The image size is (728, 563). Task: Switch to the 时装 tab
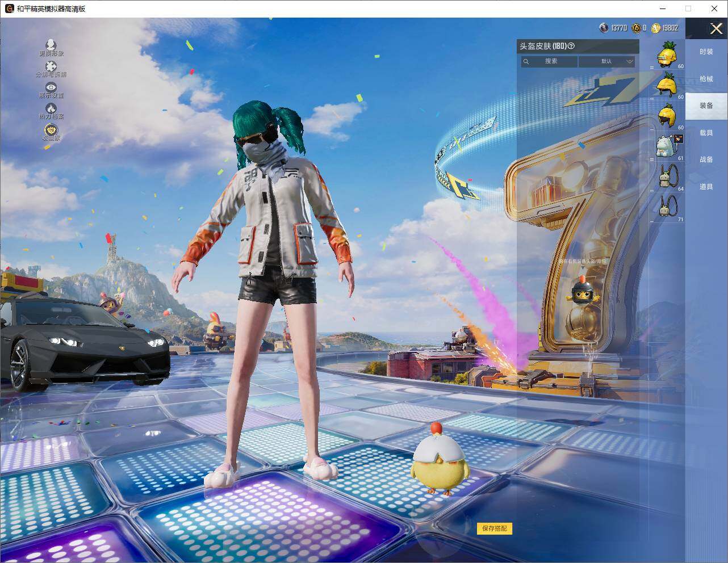tap(706, 52)
